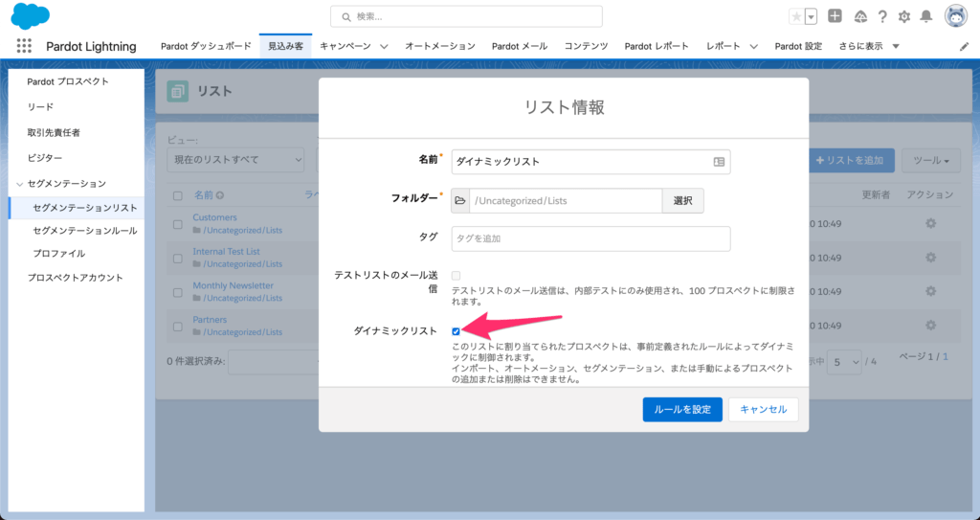980x520 pixels.
Task: Focus the global 検索 search box
Action: click(466, 17)
